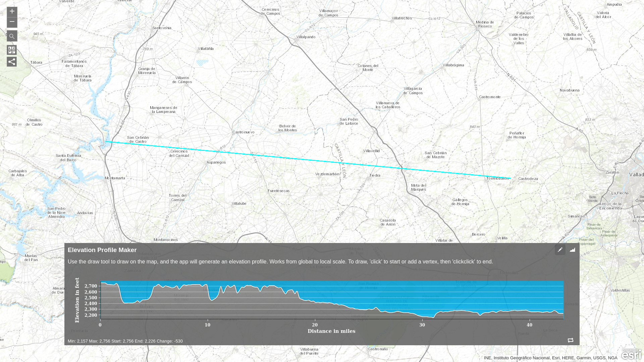Screen dimensions: 644x362
Task: Click the Esri logo
Action: 631,355
